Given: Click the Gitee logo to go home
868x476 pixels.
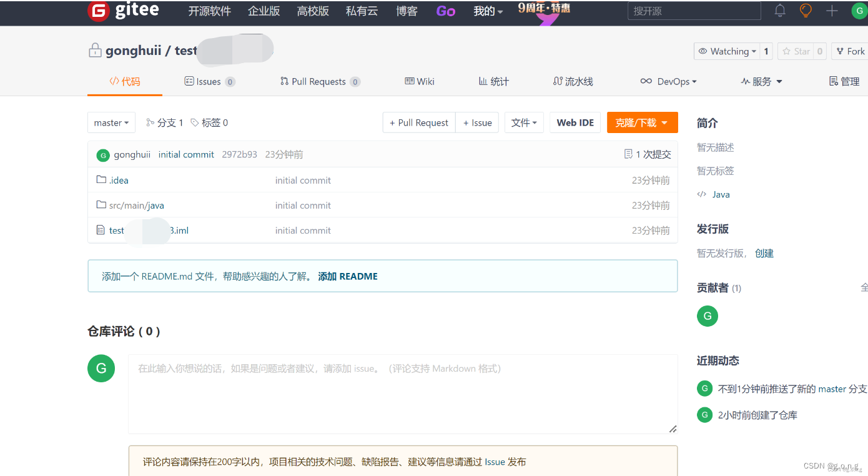Looking at the screenshot, I should [98, 11].
